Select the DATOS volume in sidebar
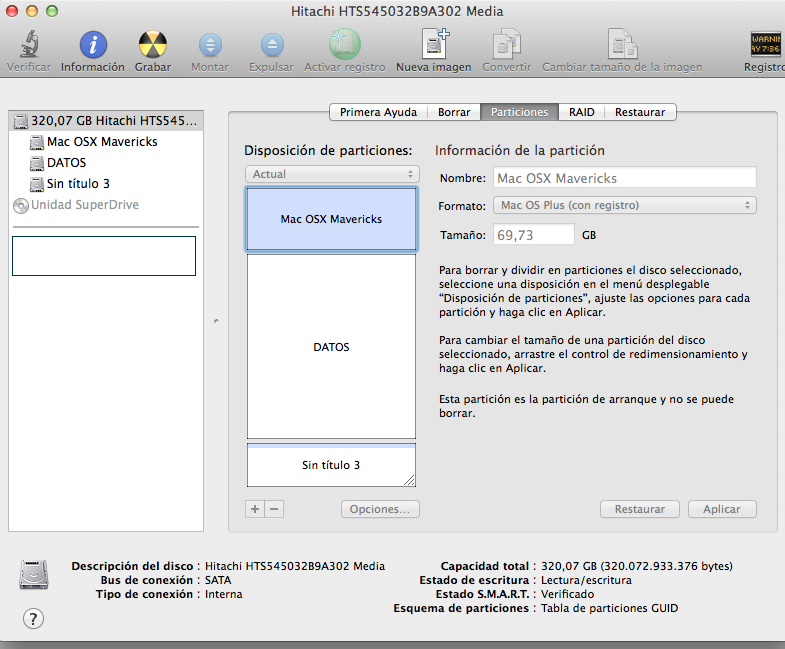The height and width of the screenshot is (649, 785). (x=106, y=163)
